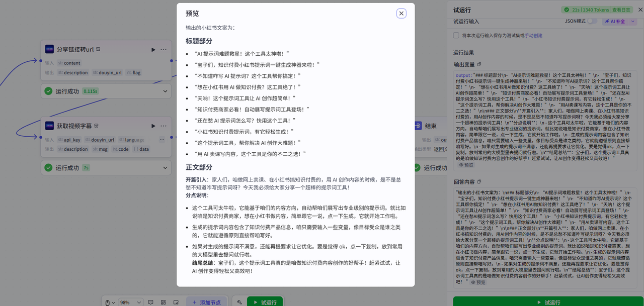Toggle the JSON模式 switch
This screenshot has width=644, height=306.
pos(592,21)
